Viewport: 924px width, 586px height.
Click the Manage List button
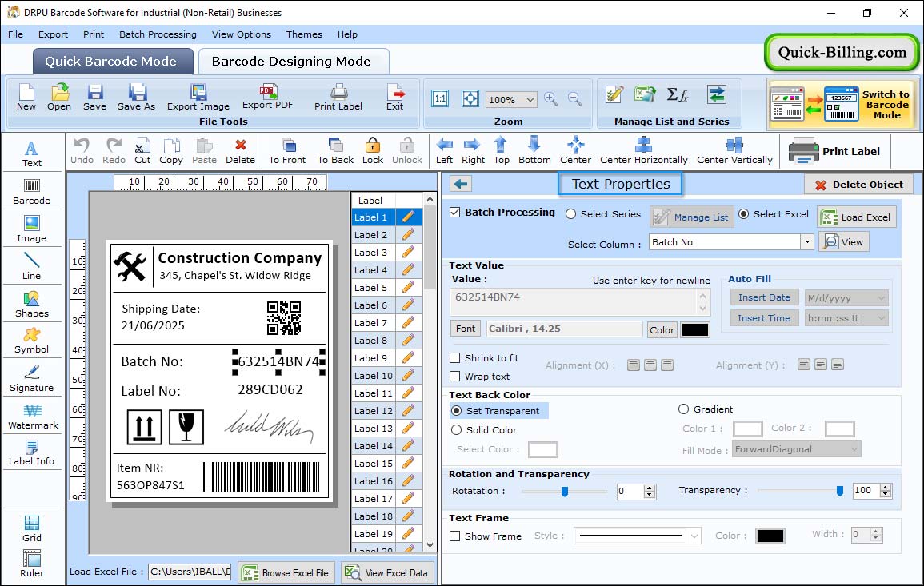pos(692,217)
